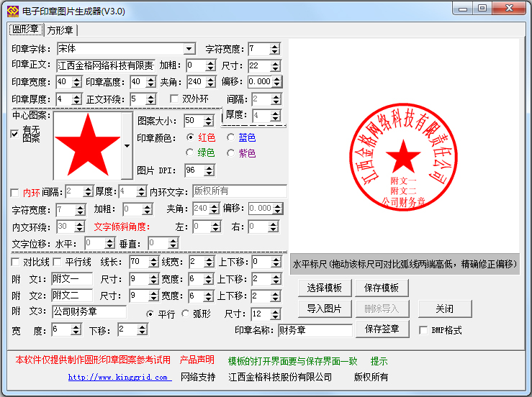Adjust the 图案大小 spinner arrows
Viewport: 532px width, 397px height.
coord(209,121)
